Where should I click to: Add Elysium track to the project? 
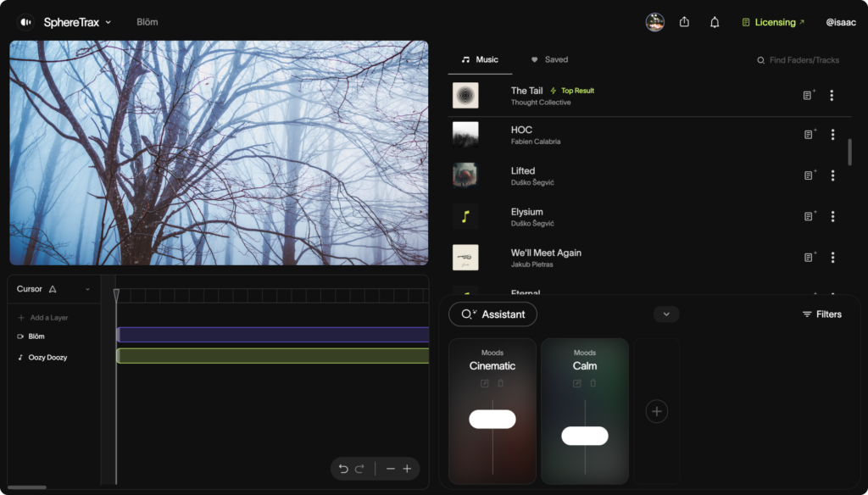[810, 216]
